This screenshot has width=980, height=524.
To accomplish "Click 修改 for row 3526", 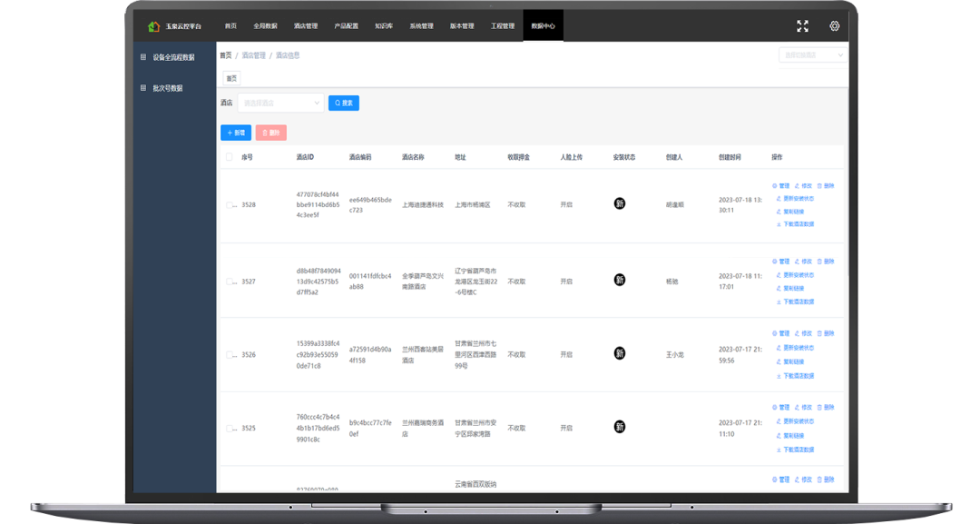I will [803, 333].
